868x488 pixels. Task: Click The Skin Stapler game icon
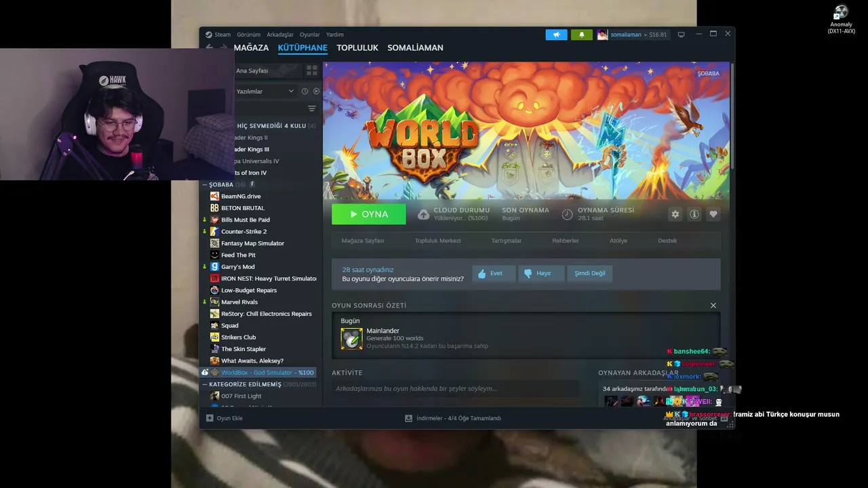coord(214,349)
